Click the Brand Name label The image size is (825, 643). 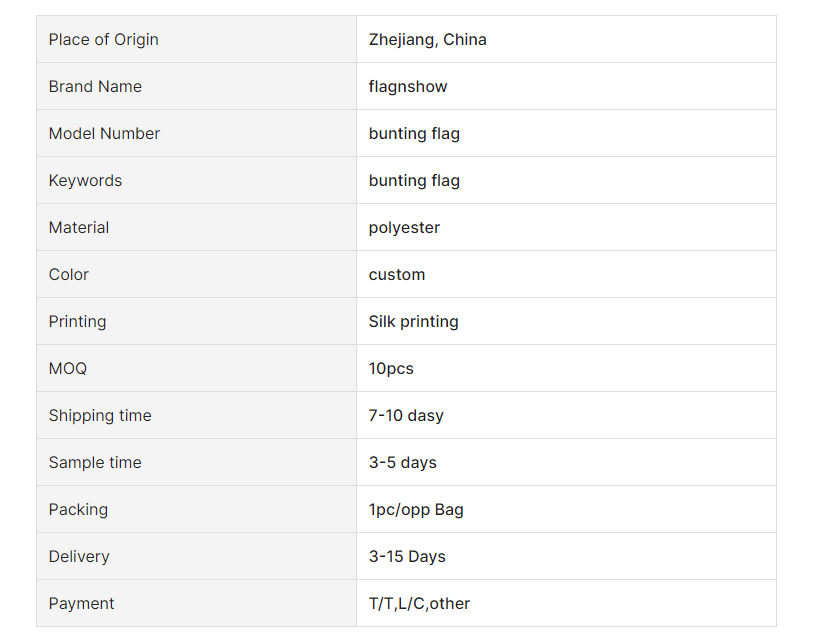point(95,86)
